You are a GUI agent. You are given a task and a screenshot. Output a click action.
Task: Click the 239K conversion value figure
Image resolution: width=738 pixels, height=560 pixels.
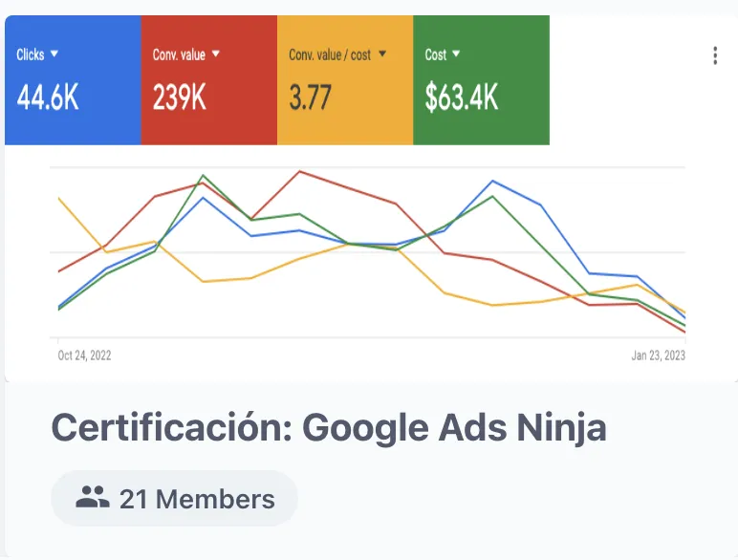point(180,97)
